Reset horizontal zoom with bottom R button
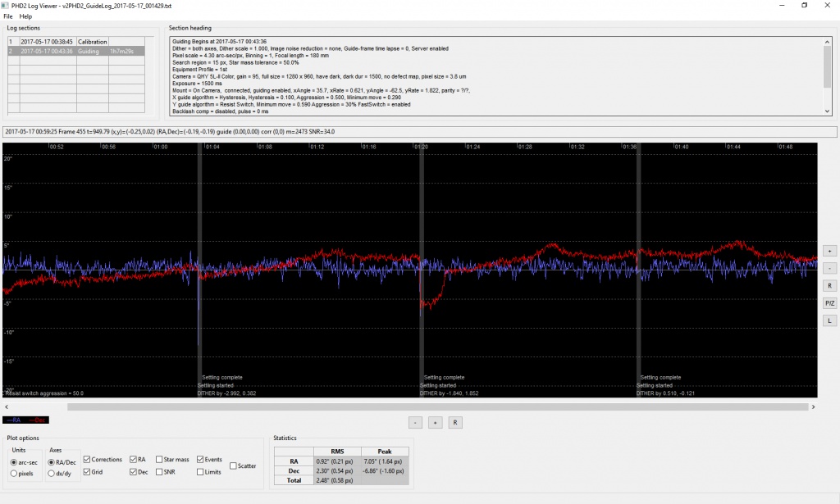The image size is (840, 504). pyautogui.click(x=454, y=423)
